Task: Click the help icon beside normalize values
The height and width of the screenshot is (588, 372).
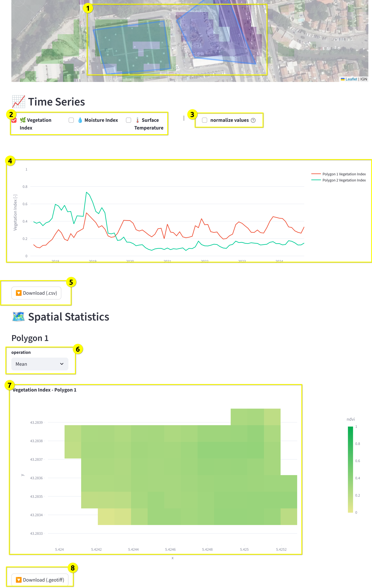Action: click(253, 120)
